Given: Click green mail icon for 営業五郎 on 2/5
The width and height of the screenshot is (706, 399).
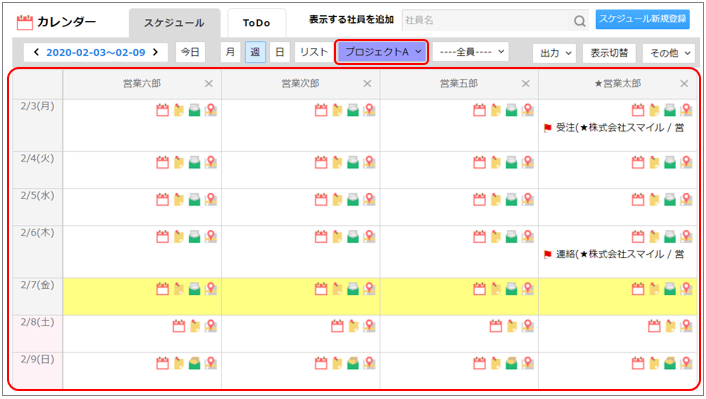Looking at the screenshot, I should (511, 200).
